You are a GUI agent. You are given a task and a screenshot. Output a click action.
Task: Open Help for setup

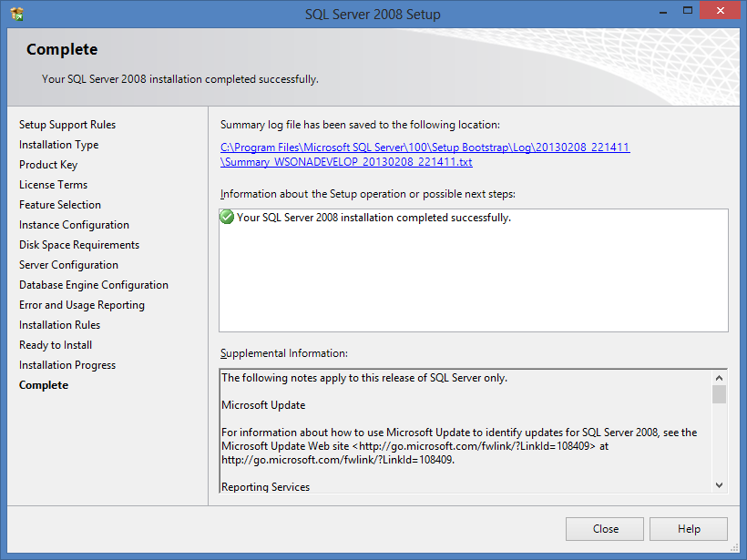(689, 528)
